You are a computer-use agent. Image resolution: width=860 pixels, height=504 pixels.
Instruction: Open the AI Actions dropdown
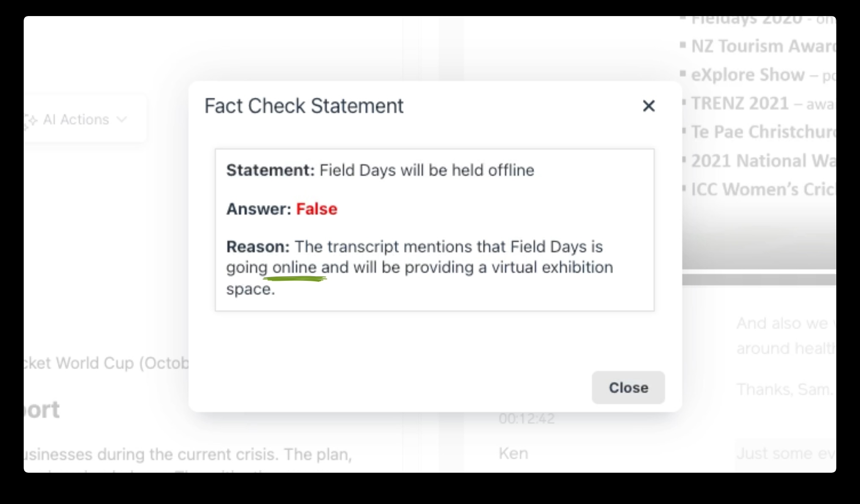pos(76,120)
